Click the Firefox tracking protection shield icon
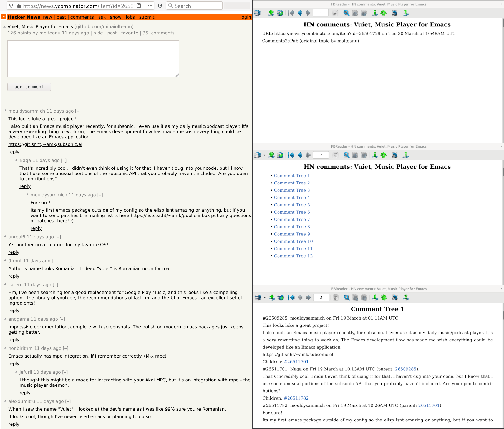The width and height of the screenshot is (504, 429). click(11, 6)
